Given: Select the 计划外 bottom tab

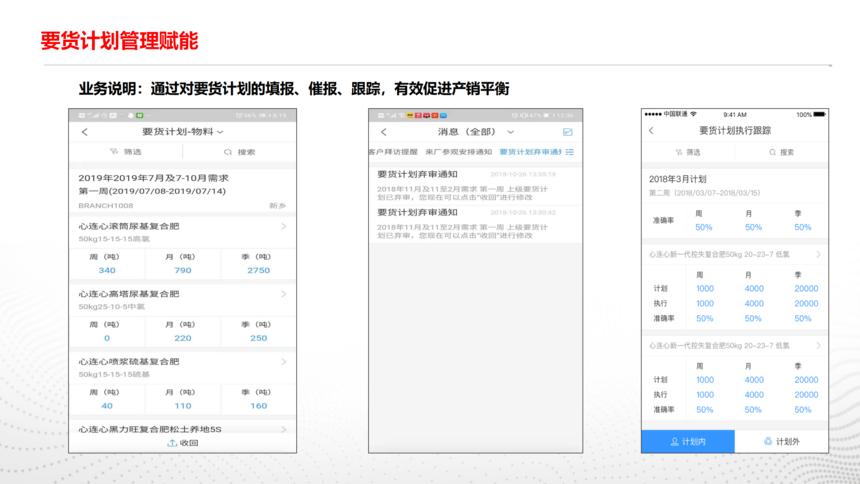Looking at the screenshot, I should (781, 441).
